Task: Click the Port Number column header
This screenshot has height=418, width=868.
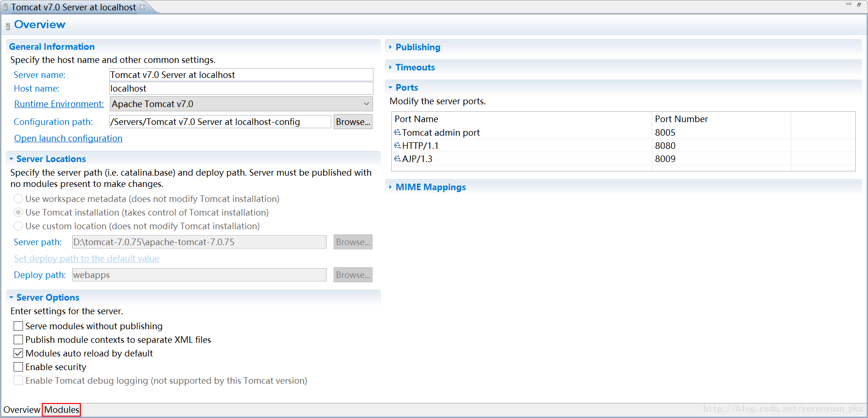Action: tap(721, 119)
